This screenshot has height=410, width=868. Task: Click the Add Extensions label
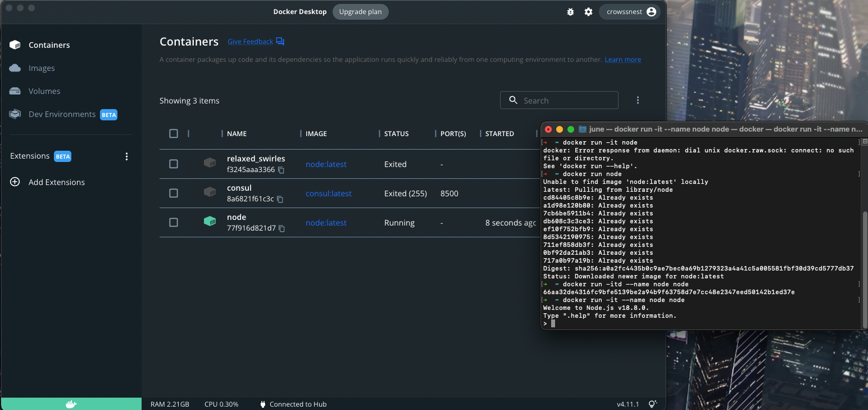[x=57, y=182]
